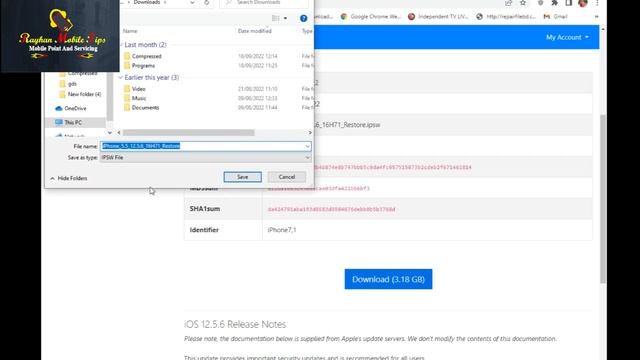Screen dimensions: 640x360
Task: Bookmark this page with the star icon
Action: click(x=523, y=3)
